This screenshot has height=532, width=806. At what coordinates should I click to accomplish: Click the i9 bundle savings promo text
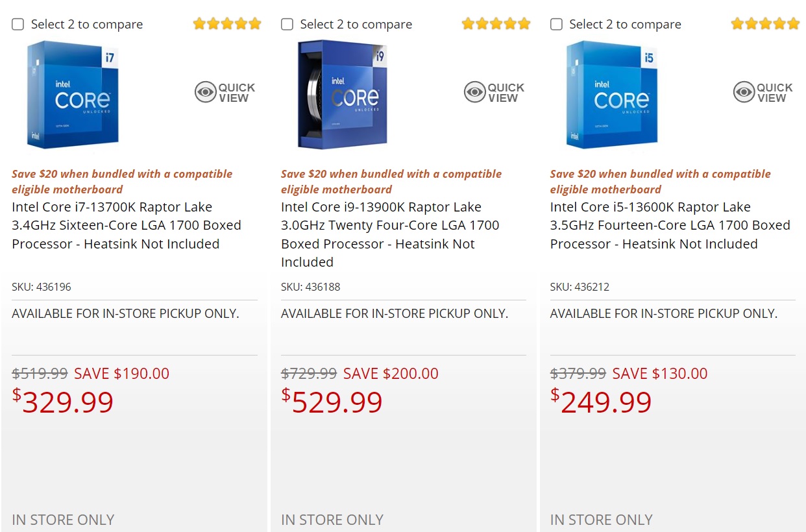pyautogui.click(x=391, y=182)
